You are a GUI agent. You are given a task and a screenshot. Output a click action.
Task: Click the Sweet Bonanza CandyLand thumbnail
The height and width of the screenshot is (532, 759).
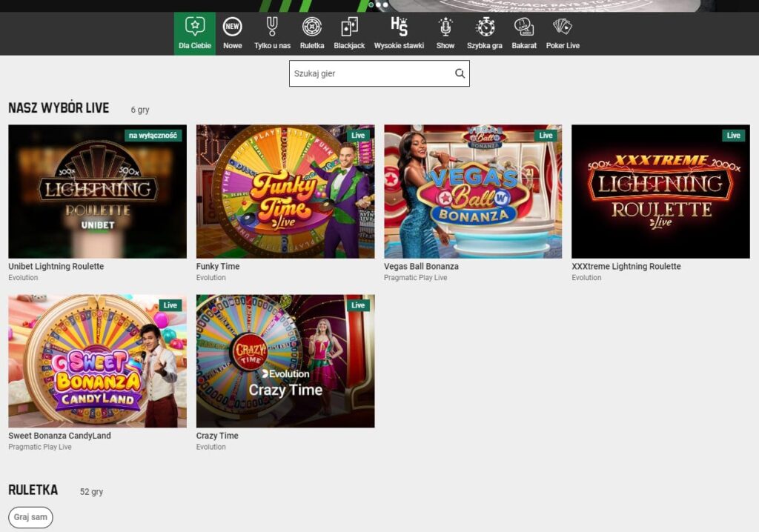pyautogui.click(x=97, y=361)
